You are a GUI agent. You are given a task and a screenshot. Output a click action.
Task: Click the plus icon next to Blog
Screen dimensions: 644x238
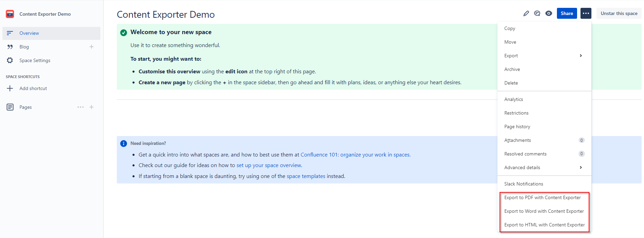click(x=92, y=47)
